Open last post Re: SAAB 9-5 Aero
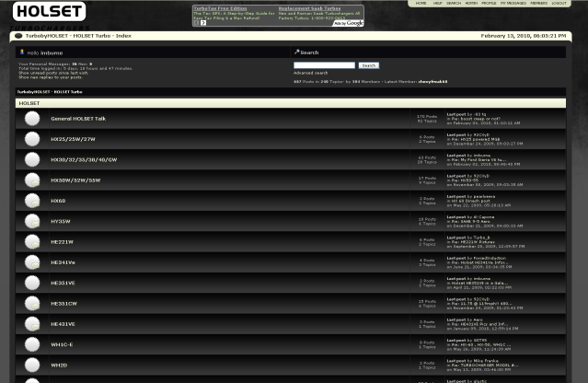This screenshot has width=588, height=383. (470, 221)
